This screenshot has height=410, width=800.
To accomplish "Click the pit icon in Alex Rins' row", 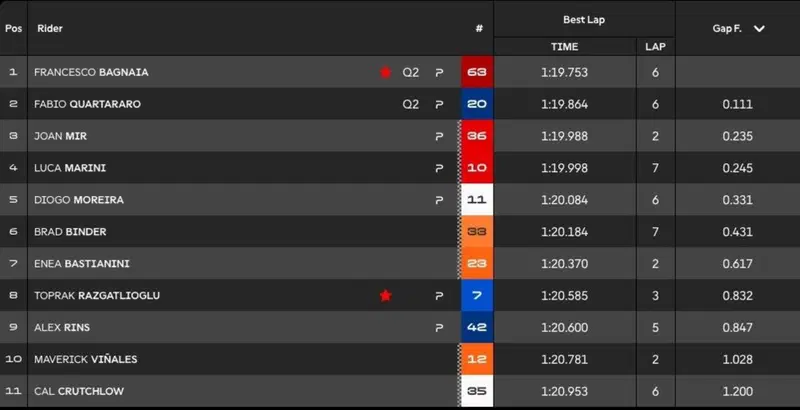I will (x=439, y=327).
